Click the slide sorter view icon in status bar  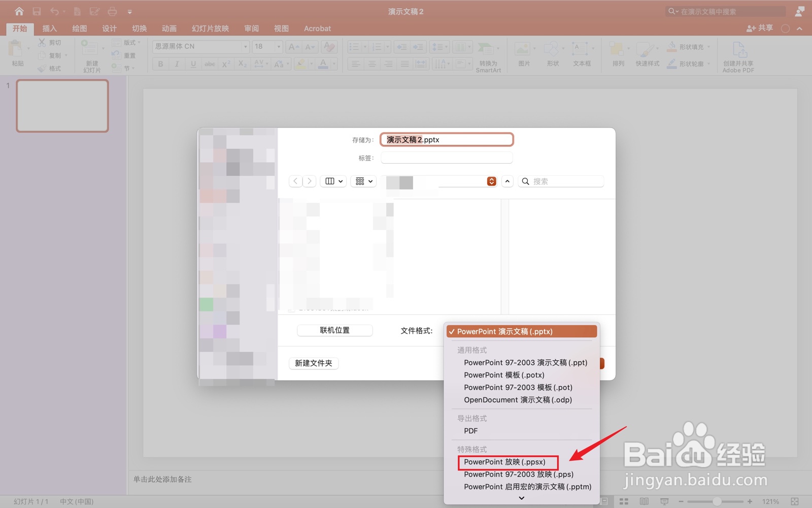click(x=624, y=501)
